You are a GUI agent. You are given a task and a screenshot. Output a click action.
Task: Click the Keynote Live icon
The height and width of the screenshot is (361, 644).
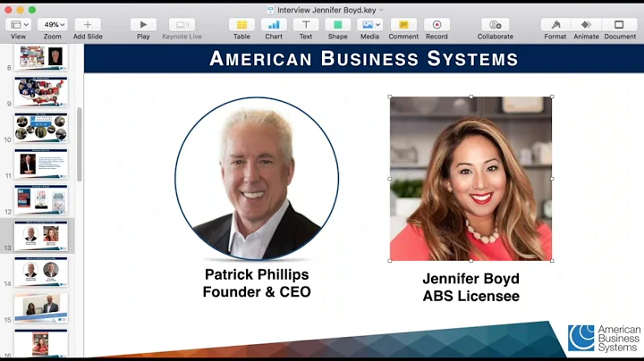182,25
